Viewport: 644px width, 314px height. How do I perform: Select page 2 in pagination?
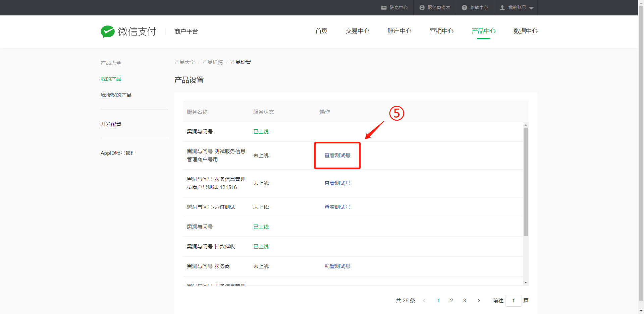pos(451,301)
